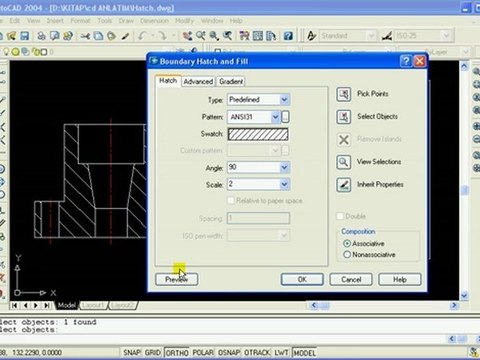Click the View Selections magnifier icon
The width and height of the screenshot is (480, 360).
(344, 162)
